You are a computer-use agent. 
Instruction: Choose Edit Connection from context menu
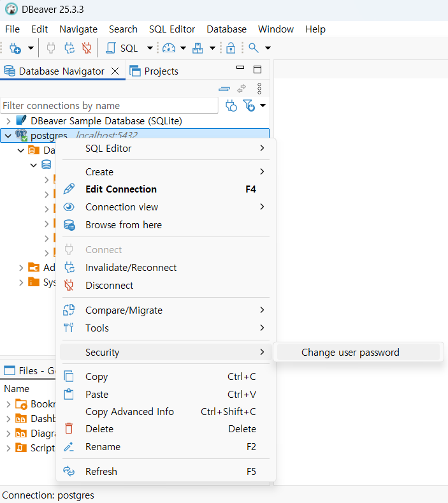tap(166, 189)
